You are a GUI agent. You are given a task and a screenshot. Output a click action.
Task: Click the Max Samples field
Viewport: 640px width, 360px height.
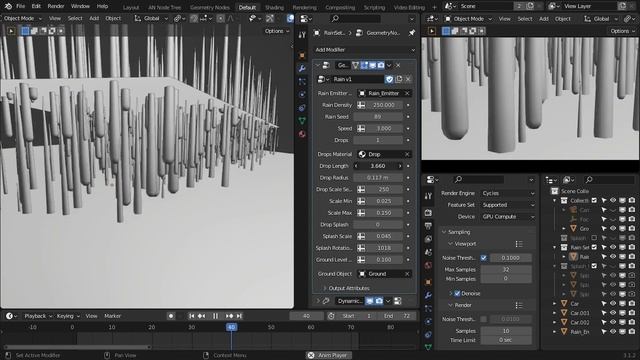506,270
